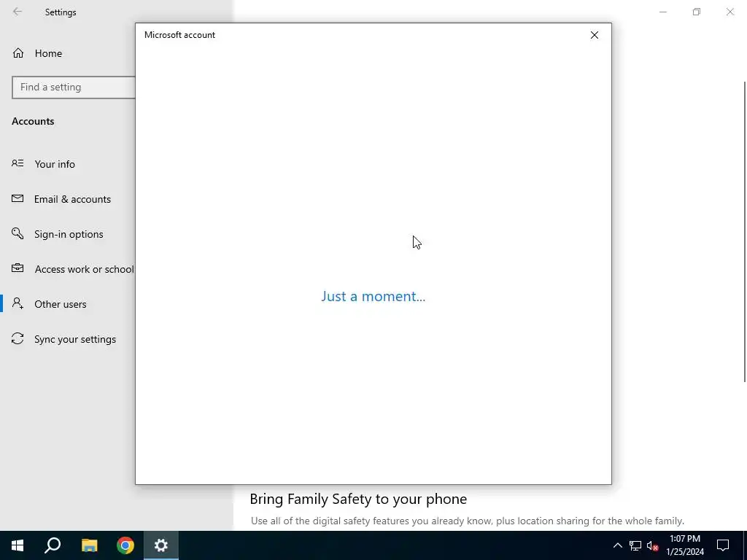The image size is (747, 560).
Task: Focus the Find a setting search box
Action: coord(74,87)
